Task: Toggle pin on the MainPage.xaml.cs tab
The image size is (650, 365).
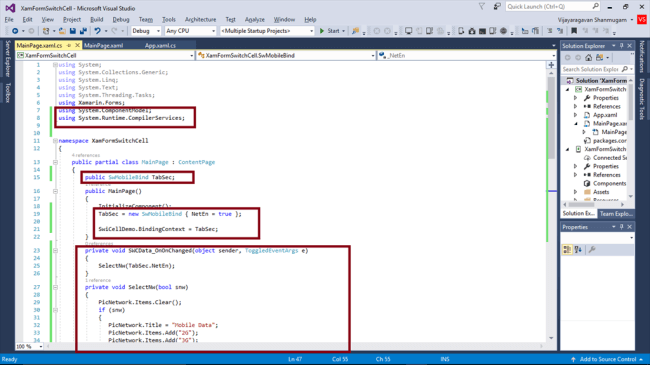Action: [x=69, y=45]
